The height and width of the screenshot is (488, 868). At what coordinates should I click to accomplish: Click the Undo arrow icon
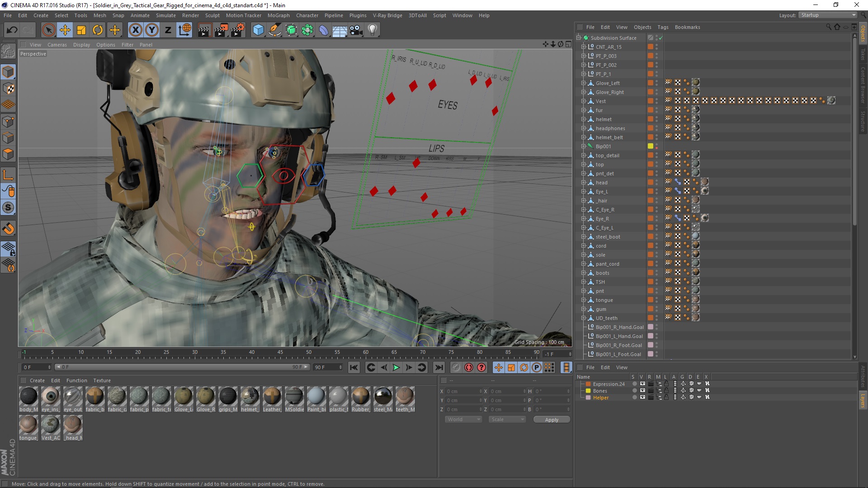(x=12, y=30)
